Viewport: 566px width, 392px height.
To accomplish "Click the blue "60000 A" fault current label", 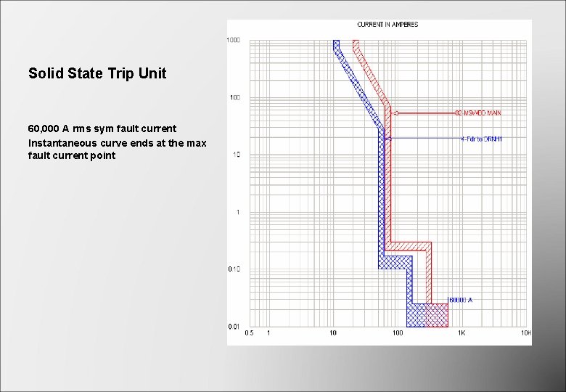I will coord(461,300).
